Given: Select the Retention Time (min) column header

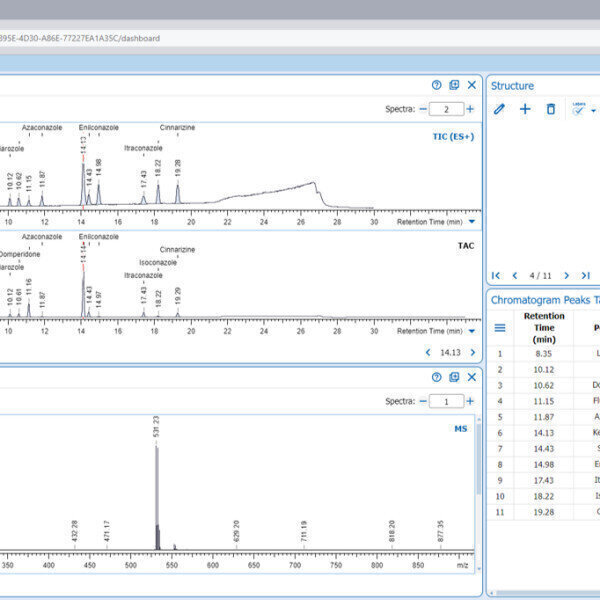Looking at the screenshot, I should 544,328.
